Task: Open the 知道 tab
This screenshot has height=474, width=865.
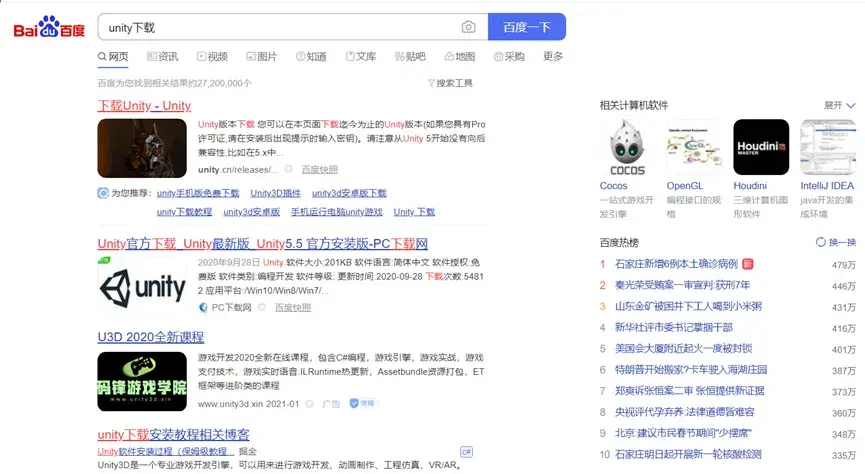Action: point(312,56)
